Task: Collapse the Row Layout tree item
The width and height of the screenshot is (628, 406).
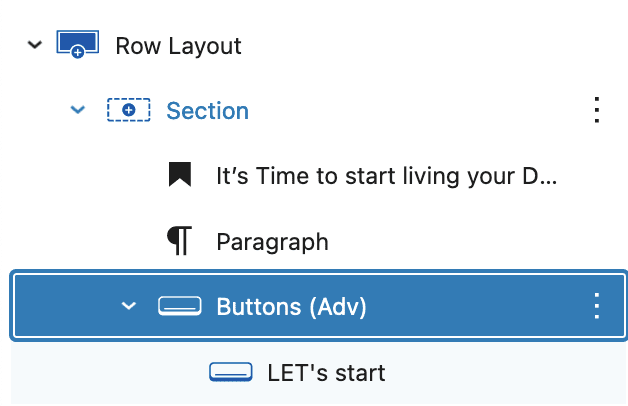Action: [x=35, y=44]
